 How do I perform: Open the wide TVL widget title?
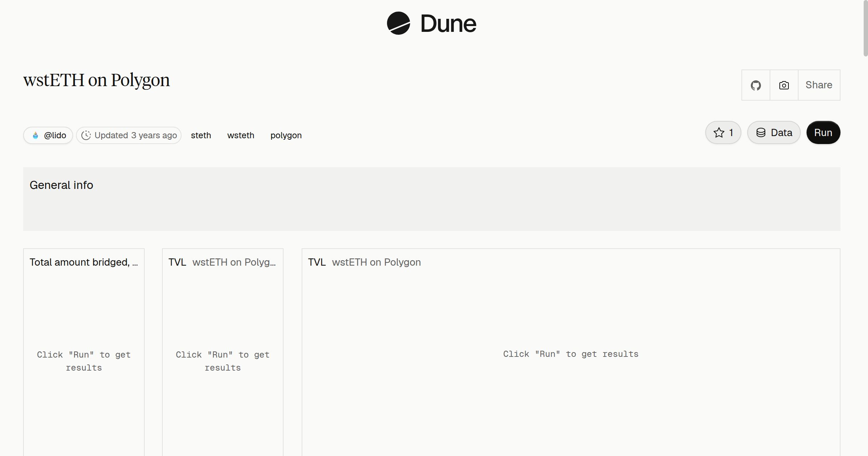[317, 262]
